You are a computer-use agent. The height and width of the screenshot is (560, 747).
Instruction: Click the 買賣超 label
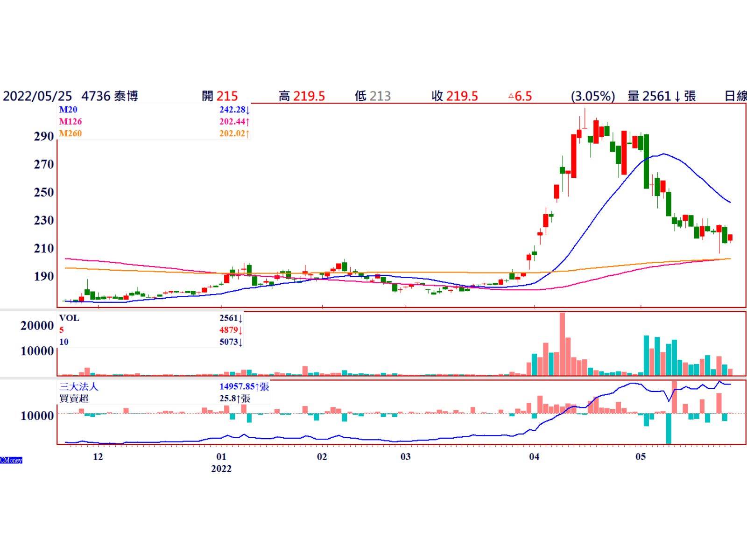pyautogui.click(x=74, y=399)
